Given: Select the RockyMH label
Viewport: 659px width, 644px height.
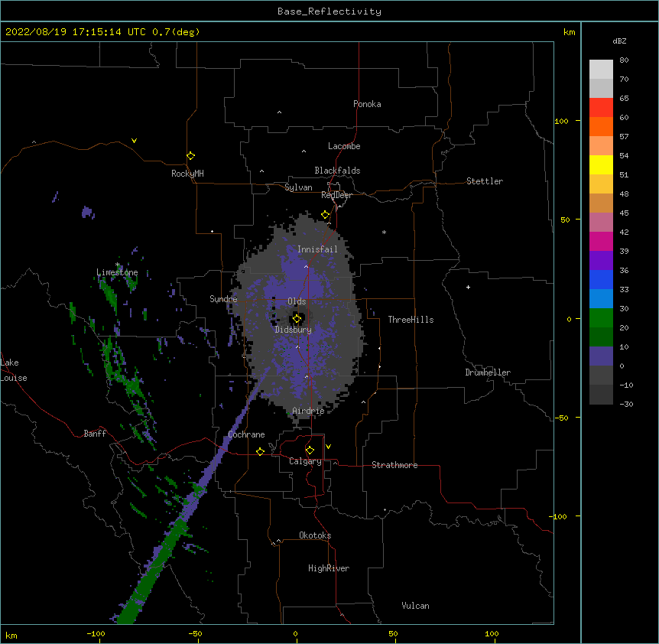Looking at the screenshot, I should coord(187,174).
